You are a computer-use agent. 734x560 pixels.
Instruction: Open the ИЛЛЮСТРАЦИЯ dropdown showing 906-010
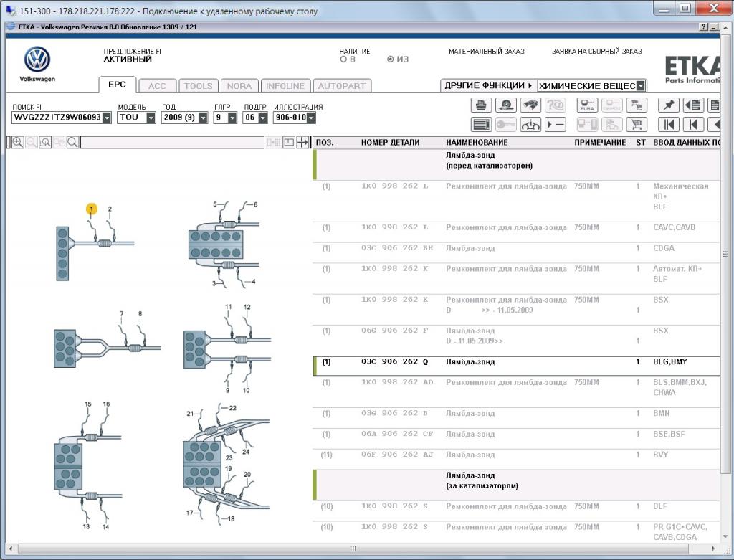point(311,118)
